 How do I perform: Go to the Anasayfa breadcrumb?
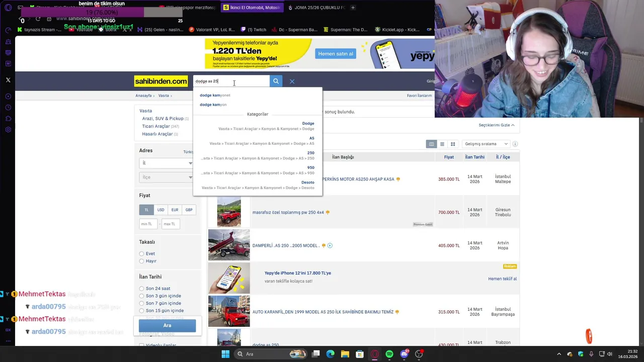143,96
